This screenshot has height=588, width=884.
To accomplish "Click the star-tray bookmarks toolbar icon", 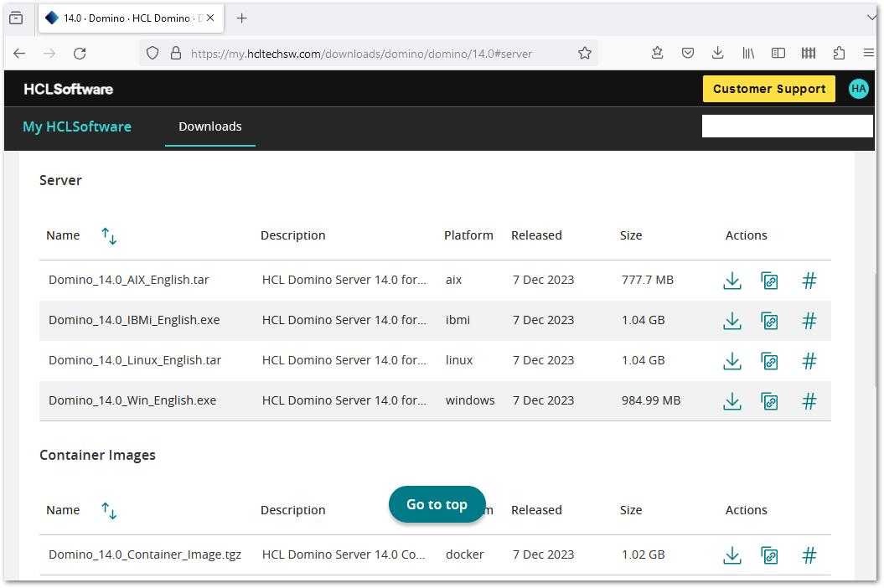I will 657,53.
